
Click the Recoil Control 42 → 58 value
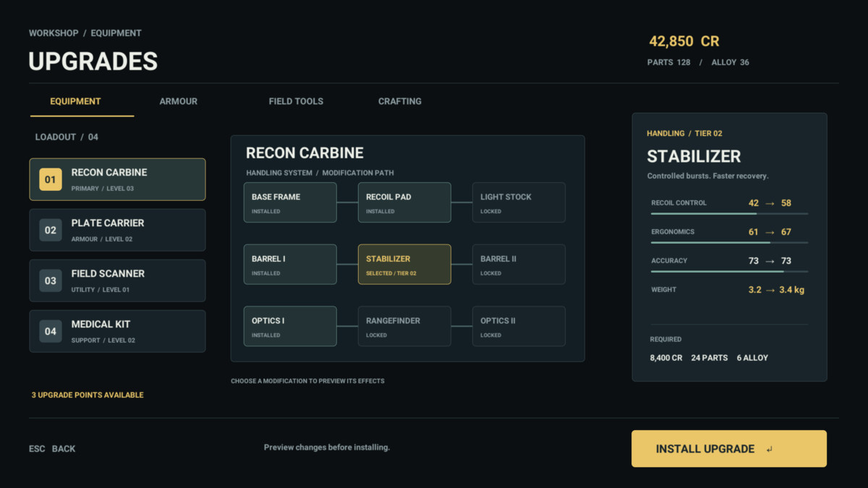(770, 203)
